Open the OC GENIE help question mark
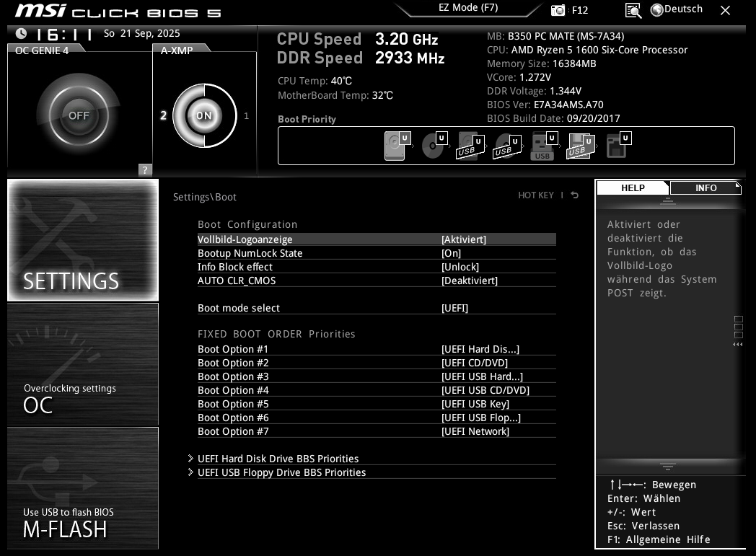The image size is (756, 556). coord(145,169)
